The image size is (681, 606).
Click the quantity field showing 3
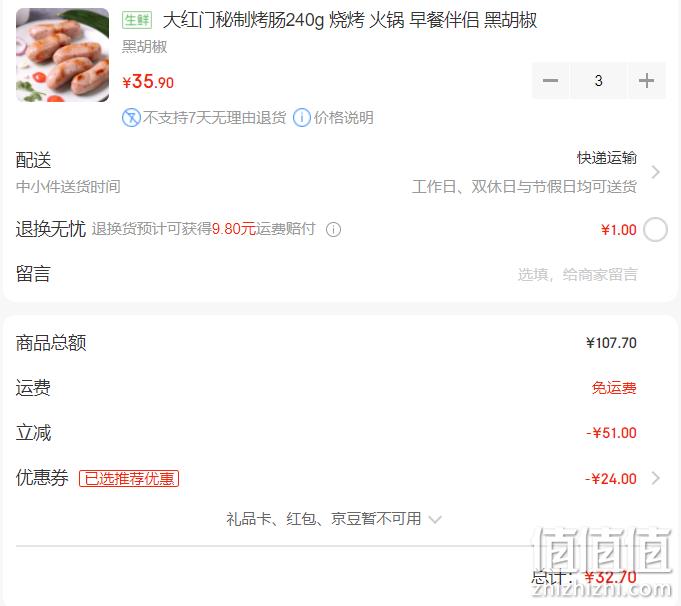(x=598, y=80)
